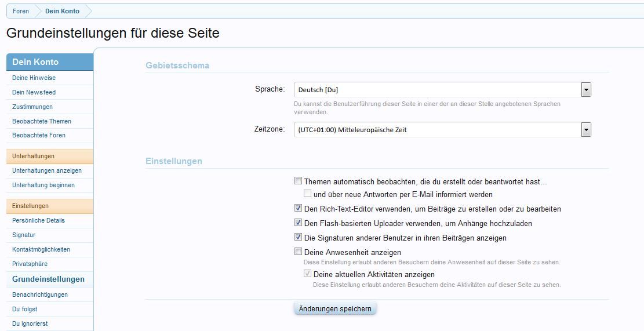Disable the Flash-basierten Uploader checkbox
Screen dimensions: 644x331
(298, 223)
